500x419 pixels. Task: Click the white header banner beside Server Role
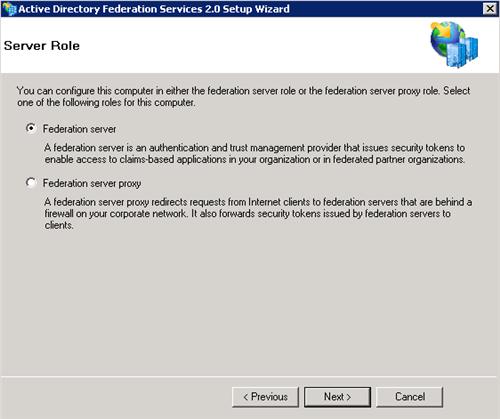click(250, 45)
